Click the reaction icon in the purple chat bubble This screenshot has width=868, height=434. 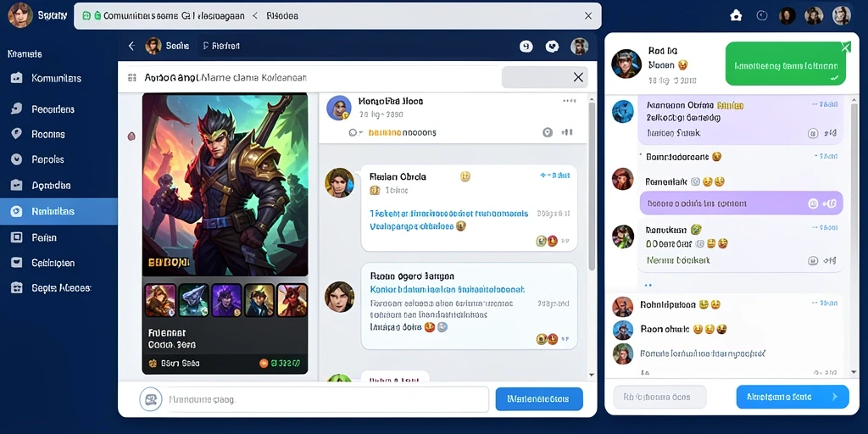(x=813, y=203)
